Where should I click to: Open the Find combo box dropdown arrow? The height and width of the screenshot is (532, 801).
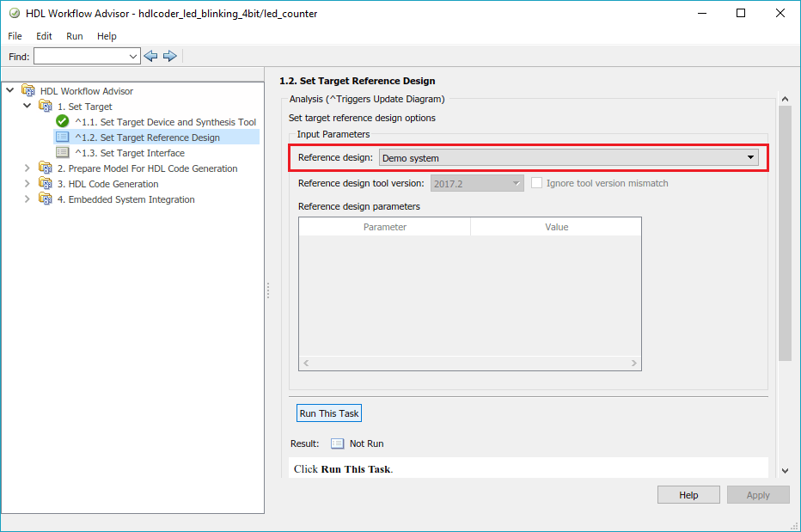(x=132, y=57)
